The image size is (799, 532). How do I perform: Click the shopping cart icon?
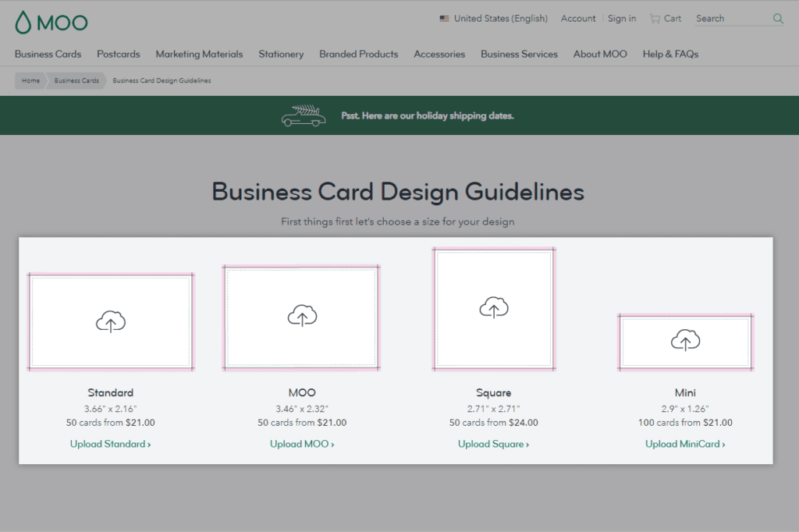point(655,19)
